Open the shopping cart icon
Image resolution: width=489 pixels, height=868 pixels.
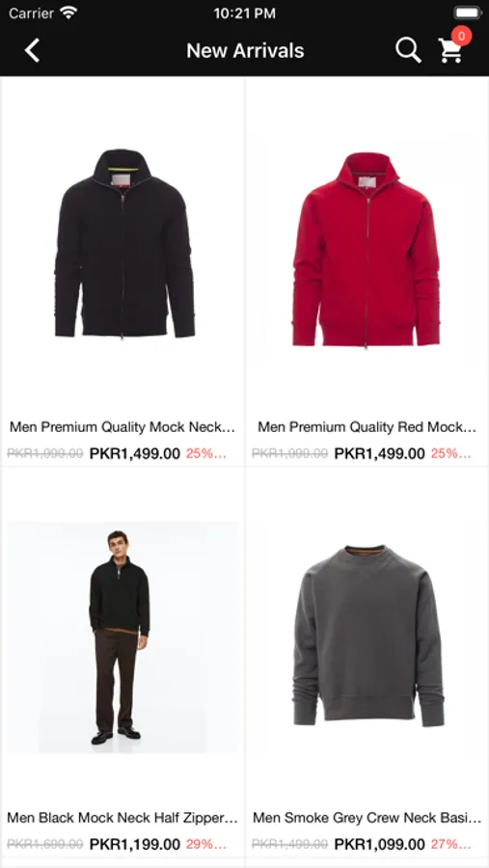pyautogui.click(x=450, y=51)
